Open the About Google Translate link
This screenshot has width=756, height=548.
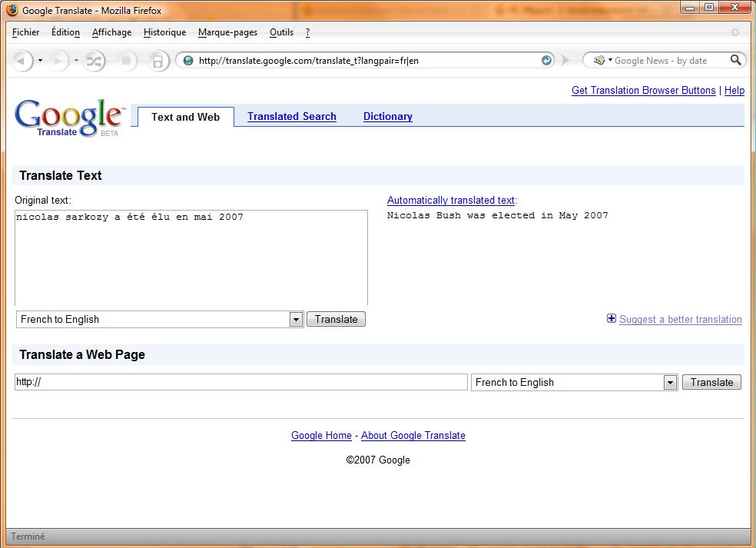click(413, 435)
